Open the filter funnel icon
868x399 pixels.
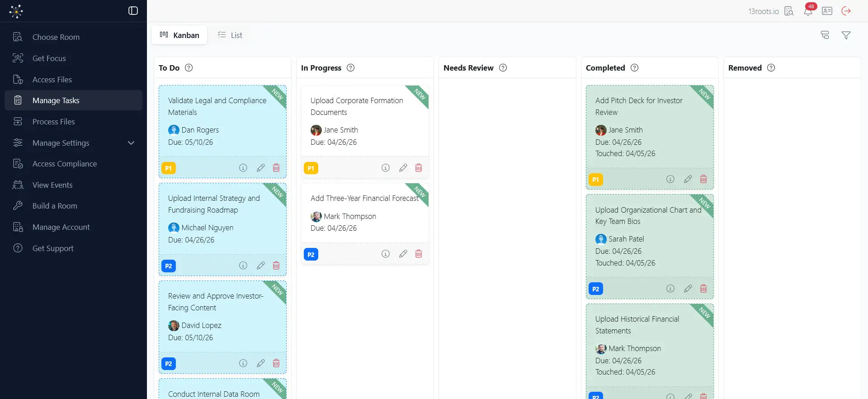click(x=846, y=35)
